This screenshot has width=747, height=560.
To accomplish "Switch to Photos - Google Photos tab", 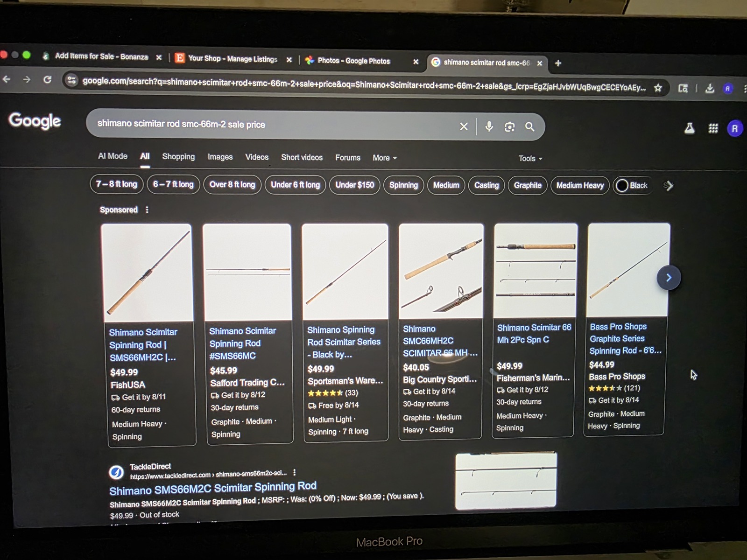I will 353,61.
